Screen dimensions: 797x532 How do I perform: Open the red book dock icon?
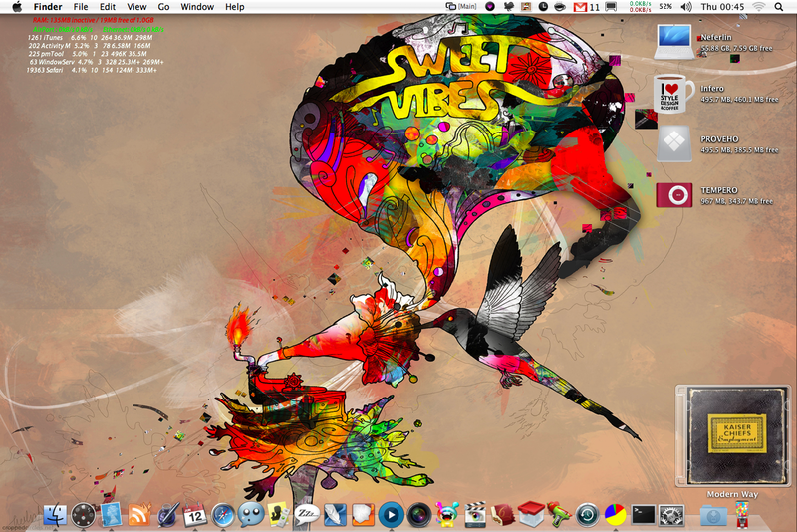coord(503,515)
